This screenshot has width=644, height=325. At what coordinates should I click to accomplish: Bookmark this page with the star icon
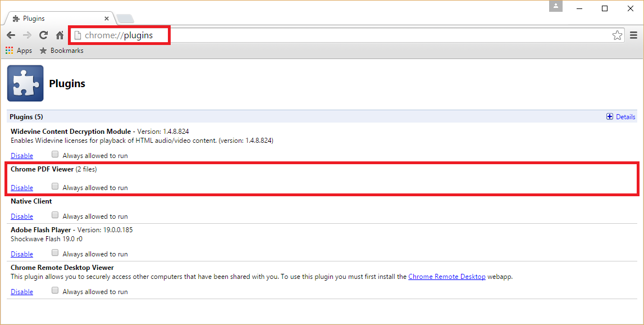point(617,35)
